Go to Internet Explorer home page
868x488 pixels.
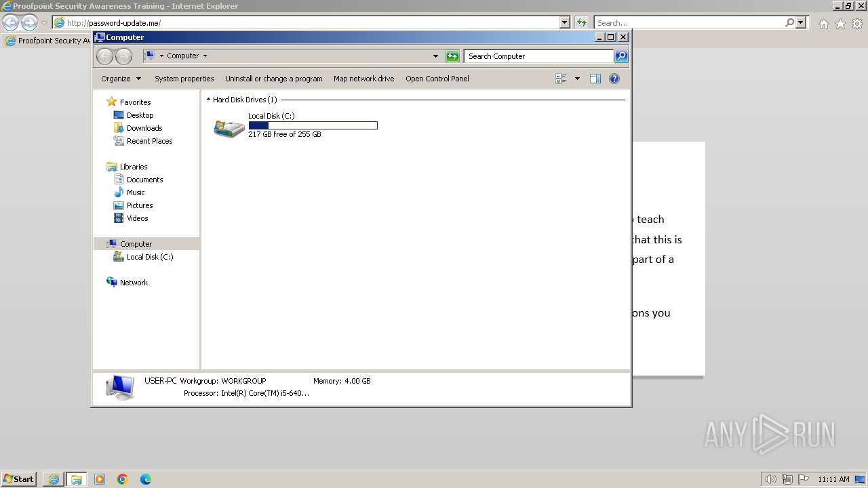pyautogui.click(x=823, y=24)
